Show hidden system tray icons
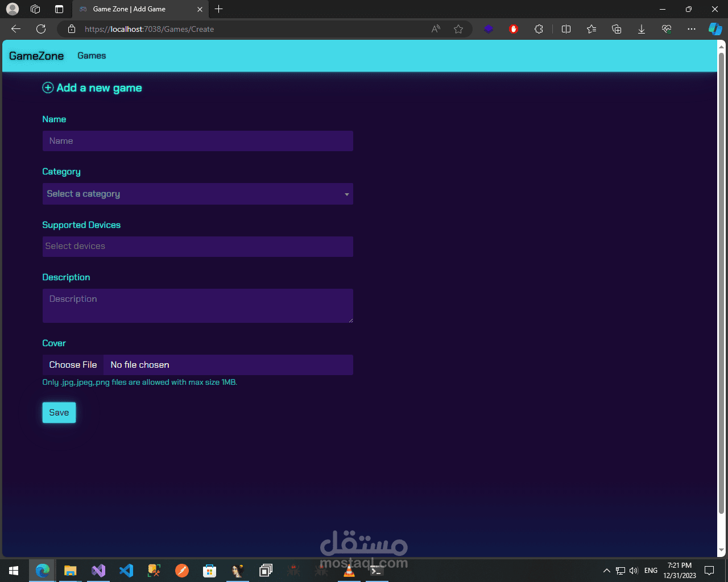 pos(606,571)
